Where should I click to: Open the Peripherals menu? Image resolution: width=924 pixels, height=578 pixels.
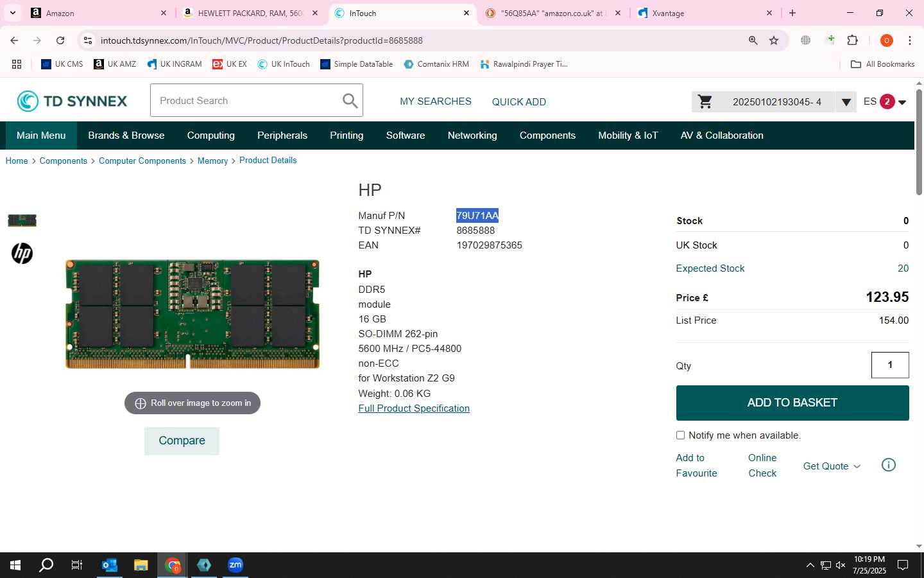[282, 136]
